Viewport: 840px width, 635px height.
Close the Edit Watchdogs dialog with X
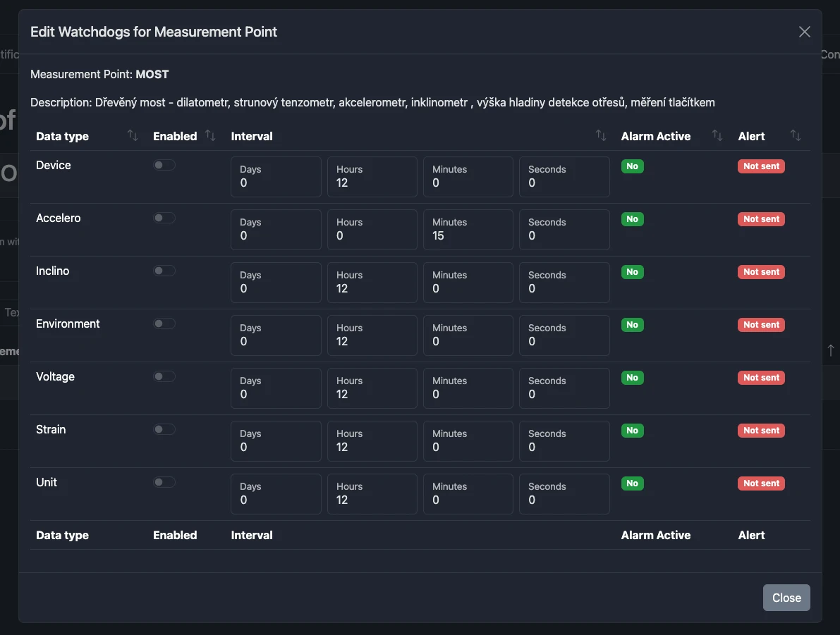point(804,32)
